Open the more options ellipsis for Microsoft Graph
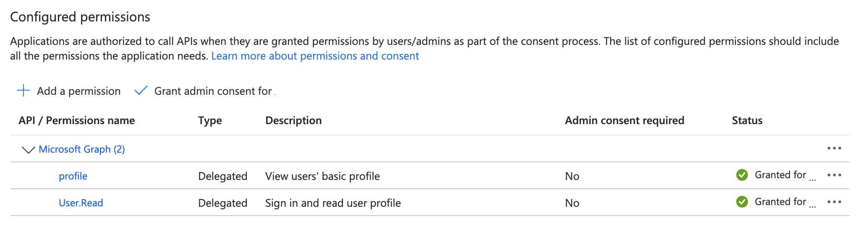This screenshot has height=234, width=868. [834, 148]
